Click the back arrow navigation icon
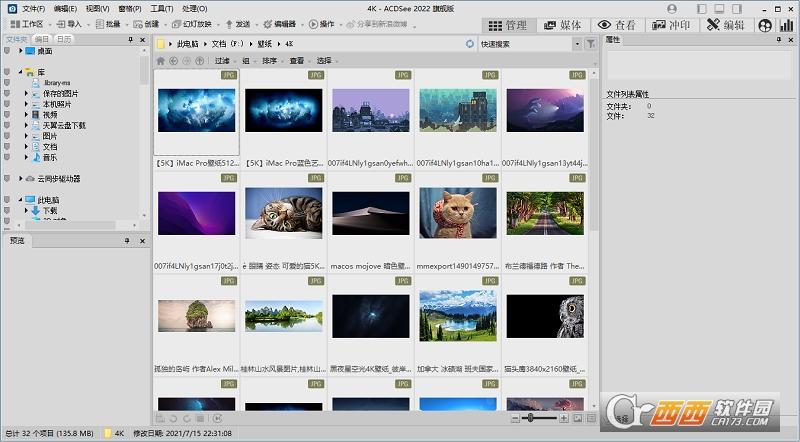This screenshot has height=442, width=800. 173,61
